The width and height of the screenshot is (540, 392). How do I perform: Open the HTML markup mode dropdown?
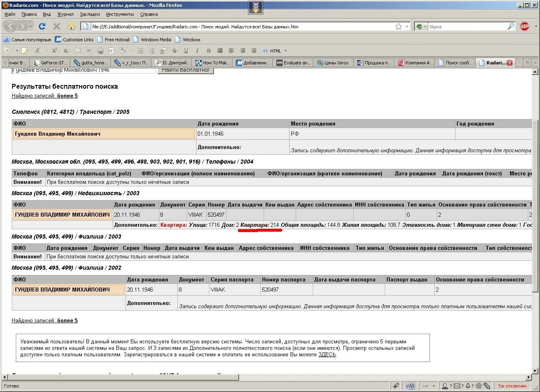[x=275, y=51]
